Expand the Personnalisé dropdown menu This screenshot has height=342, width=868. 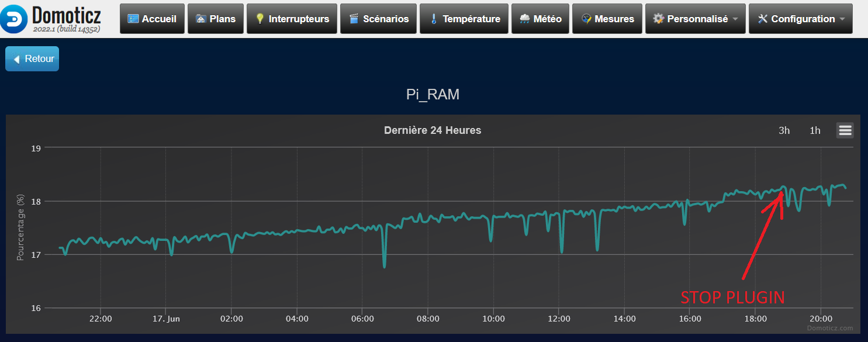pyautogui.click(x=696, y=19)
